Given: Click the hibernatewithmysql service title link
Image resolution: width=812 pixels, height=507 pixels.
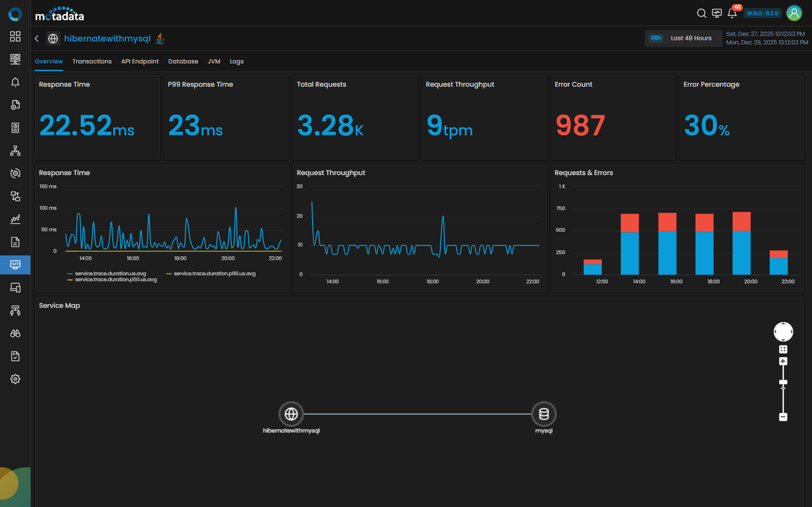Looking at the screenshot, I should tap(107, 38).
